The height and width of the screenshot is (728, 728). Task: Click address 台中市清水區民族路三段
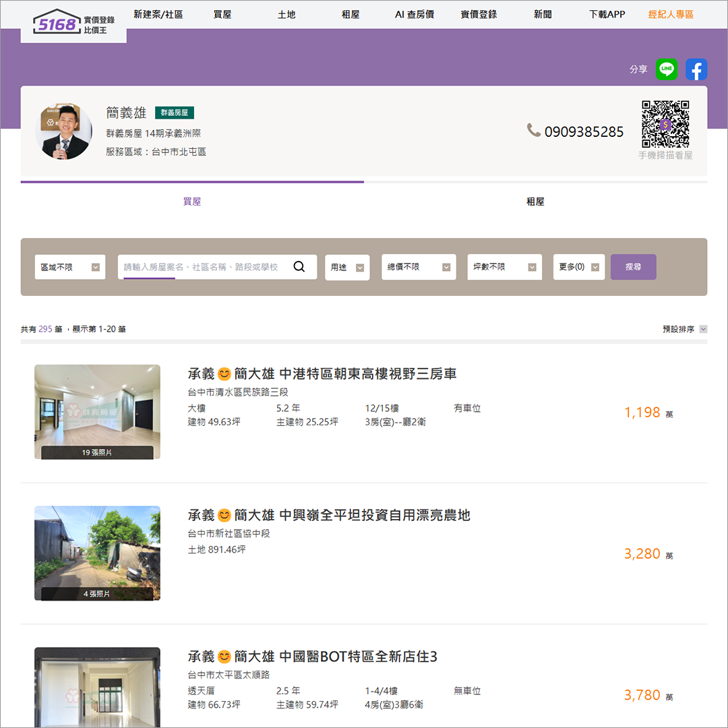click(238, 392)
